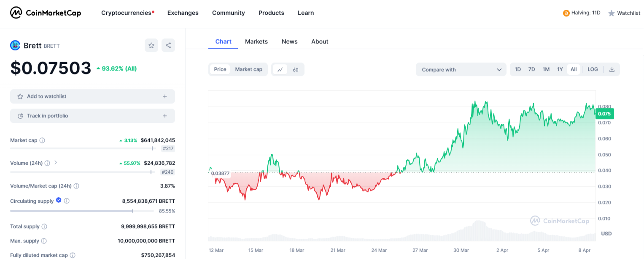Screen dimensions: 644x259
Task: Click the star icon beside the share button
Action: [151, 45]
